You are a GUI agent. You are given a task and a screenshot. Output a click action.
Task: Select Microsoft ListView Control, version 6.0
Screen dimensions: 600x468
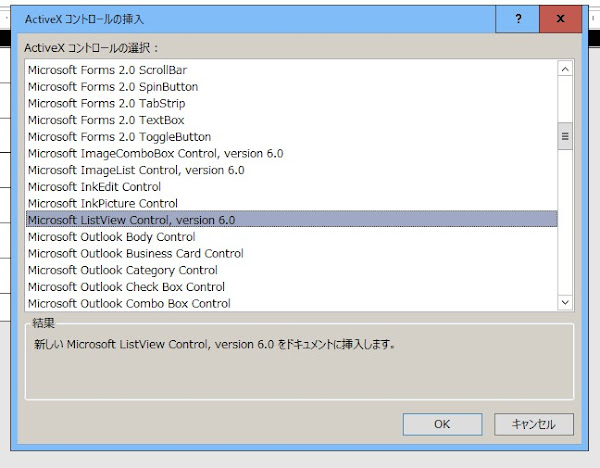(292, 220)
